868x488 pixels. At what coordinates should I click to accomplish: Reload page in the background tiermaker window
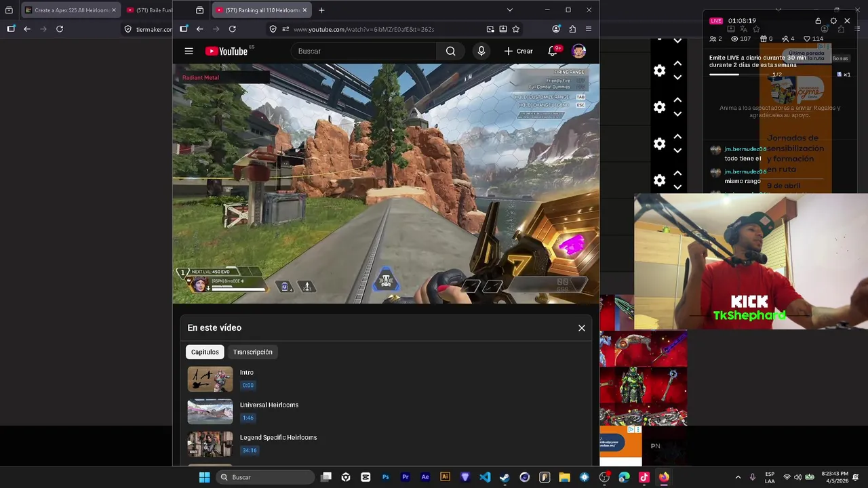pyautogui.click(x=60, y=29)
